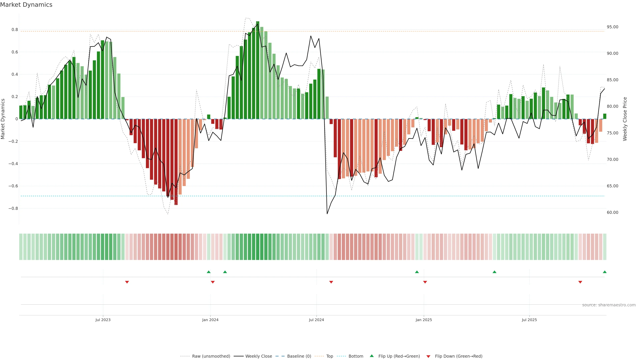This screenshot has height=362, width=644.
Task: Click the rightmost green flip-up marker
Action: [x=604, y=272]
